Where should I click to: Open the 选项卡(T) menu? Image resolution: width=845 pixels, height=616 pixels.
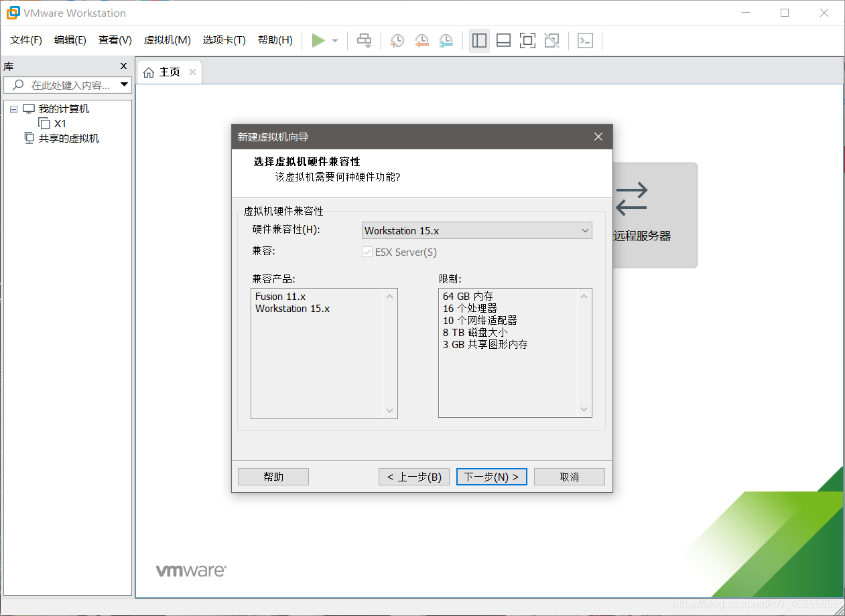[x=224, y=40]
